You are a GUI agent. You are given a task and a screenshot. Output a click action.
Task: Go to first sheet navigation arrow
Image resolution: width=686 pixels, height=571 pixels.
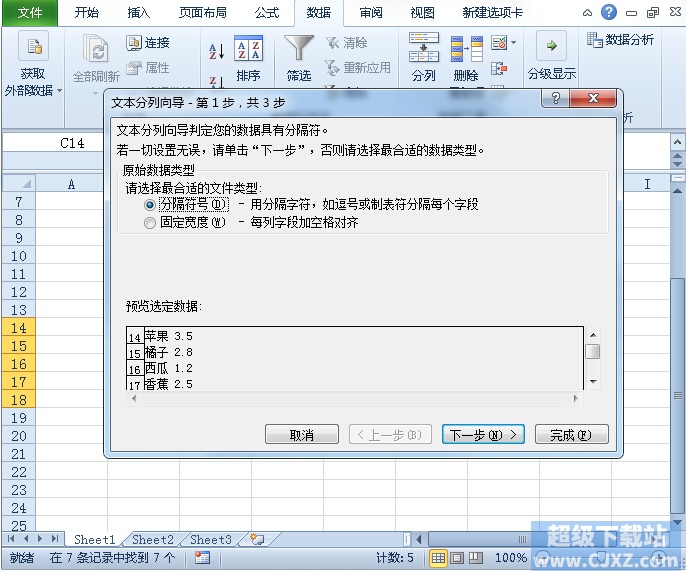click(11, 538)
